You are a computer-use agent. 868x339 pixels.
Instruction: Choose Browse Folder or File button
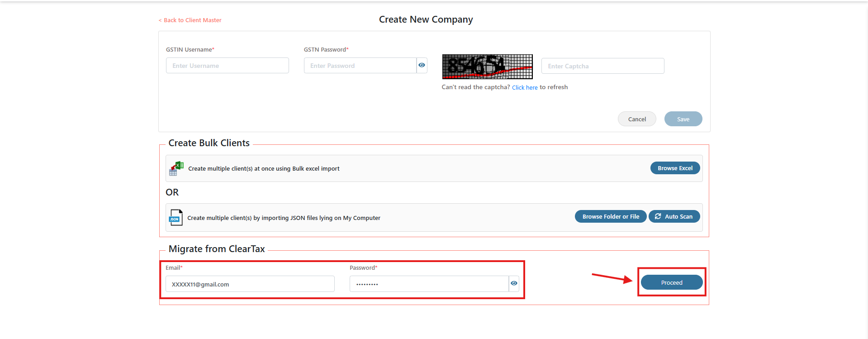pyautogui.click(x=611, y=216)
